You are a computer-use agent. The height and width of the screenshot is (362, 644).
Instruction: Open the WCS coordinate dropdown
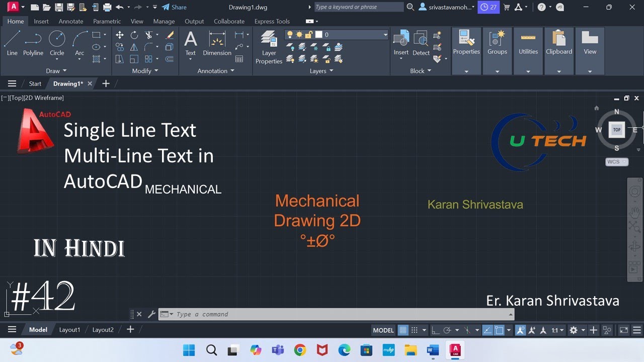[x=617, y=162]
